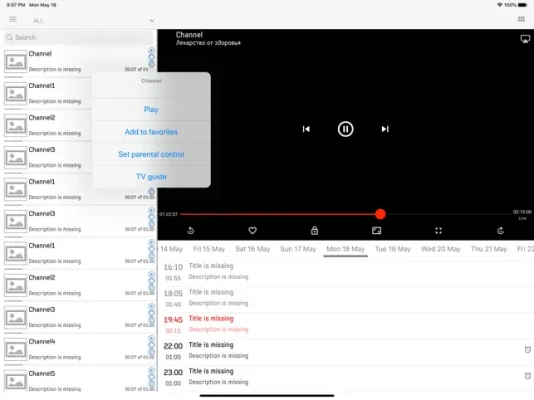Change aspect ratio icon under player
Screen dimensions: 534x400
point(376,230)
